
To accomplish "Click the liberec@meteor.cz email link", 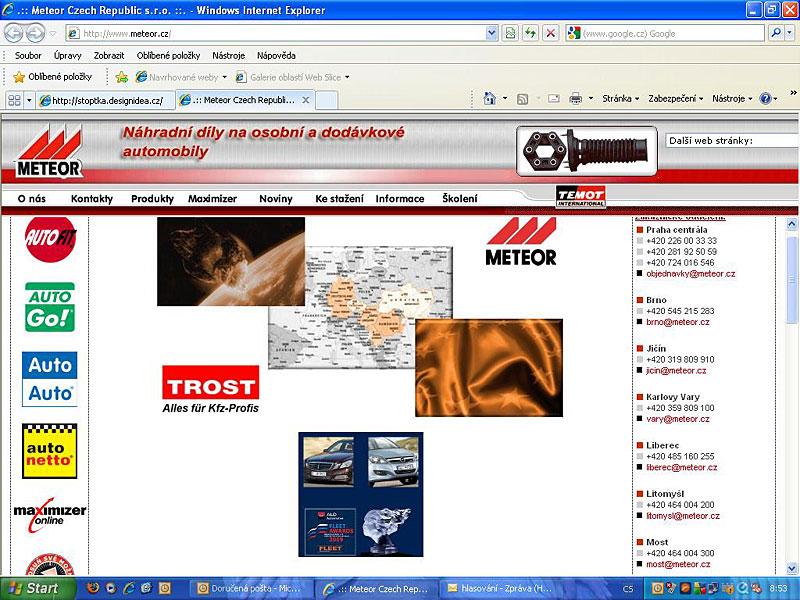I will pos(682,468).
